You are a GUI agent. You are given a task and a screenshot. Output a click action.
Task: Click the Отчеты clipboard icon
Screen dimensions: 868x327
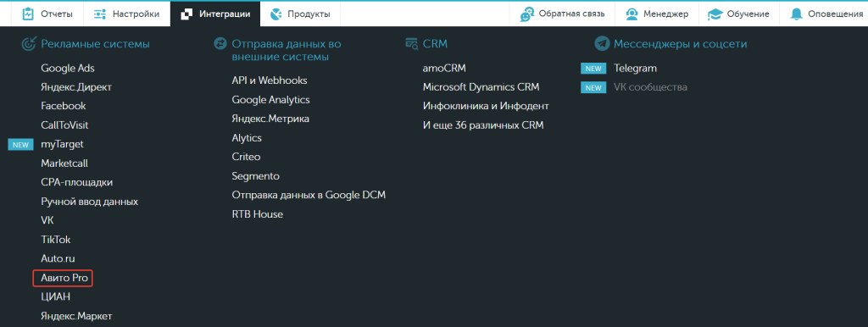(28, 14)
